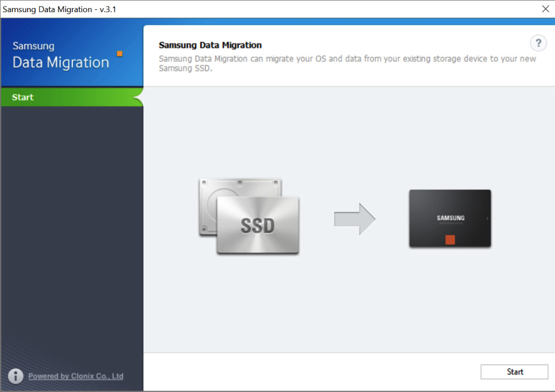Click the black Samsung SSD target image

(x=450, y=218)
